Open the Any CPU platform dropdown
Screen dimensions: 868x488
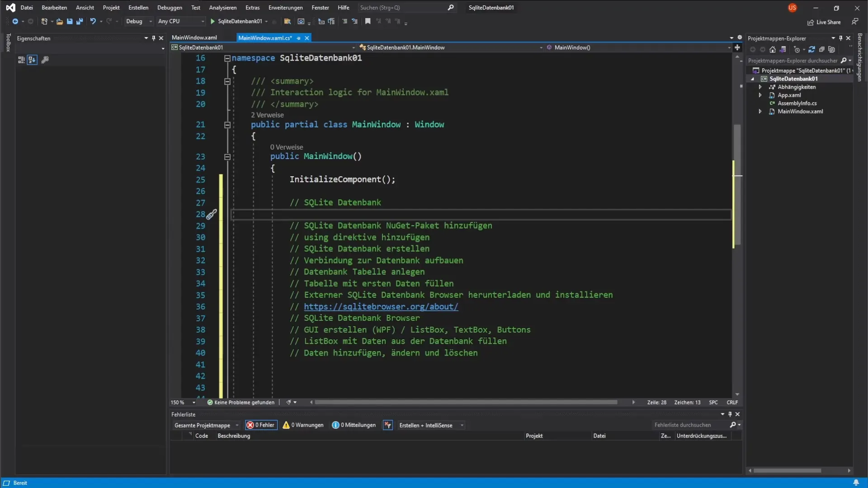(x=181, y=21)
